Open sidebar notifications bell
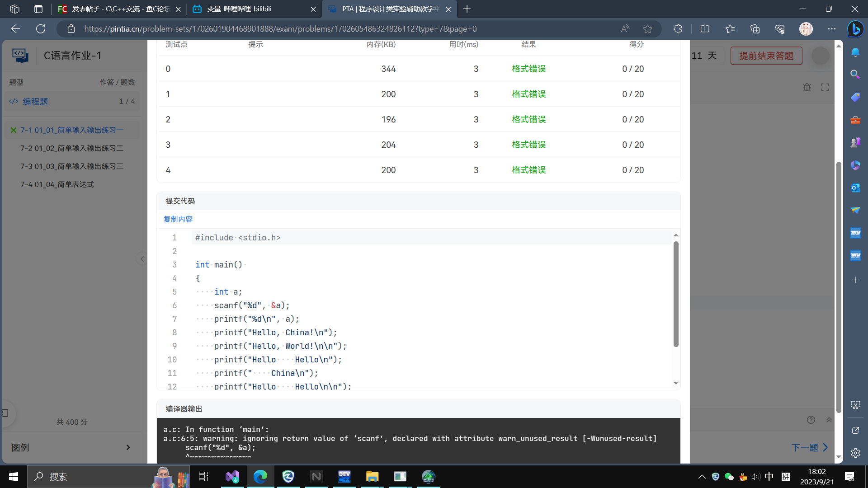The height and width of the screenshot is (488, 868). pos(855,52)
